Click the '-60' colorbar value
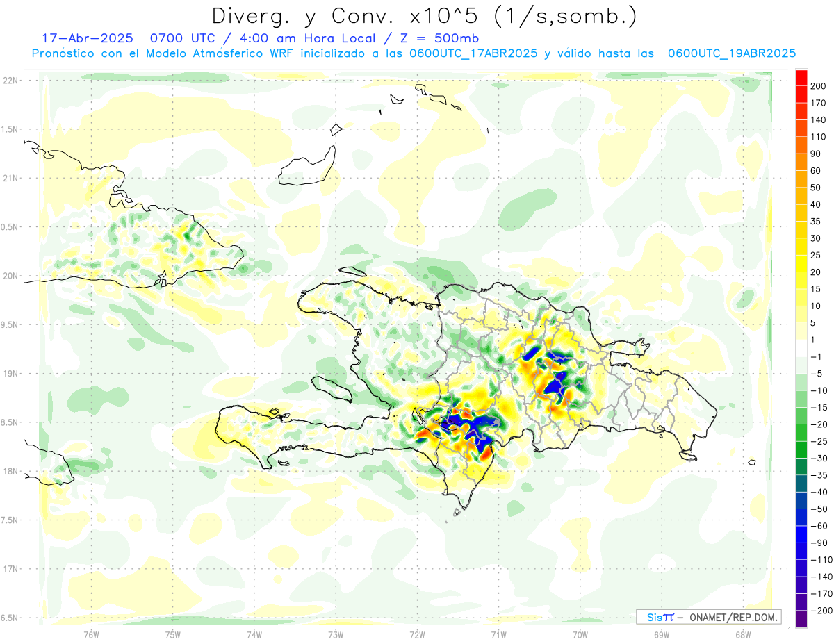The height and width of the screenshot is (644, 834). pos(820,526)
